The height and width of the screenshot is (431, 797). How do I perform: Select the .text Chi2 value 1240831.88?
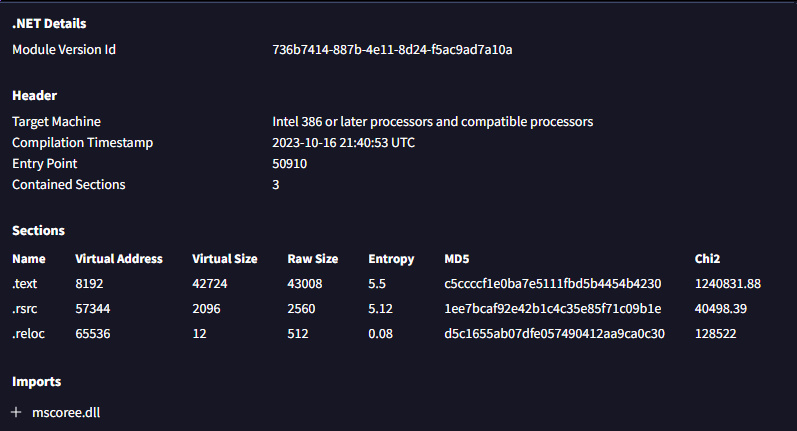click(x=728, y=284)
